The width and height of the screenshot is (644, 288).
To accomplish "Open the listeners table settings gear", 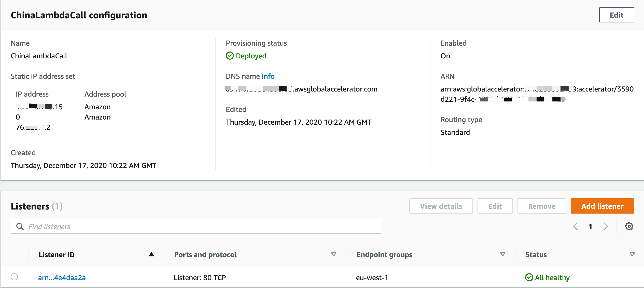I will pos(629,226).
